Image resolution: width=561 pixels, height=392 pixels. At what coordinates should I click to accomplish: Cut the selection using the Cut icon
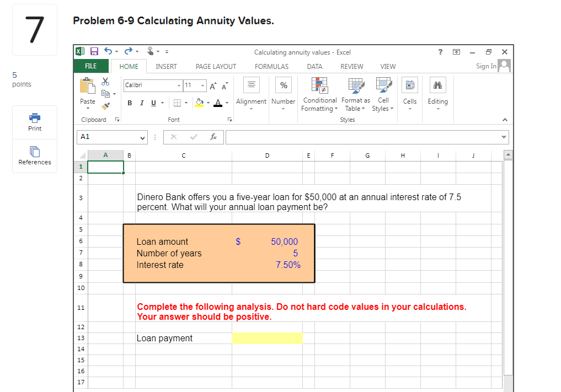click(105, 81)
